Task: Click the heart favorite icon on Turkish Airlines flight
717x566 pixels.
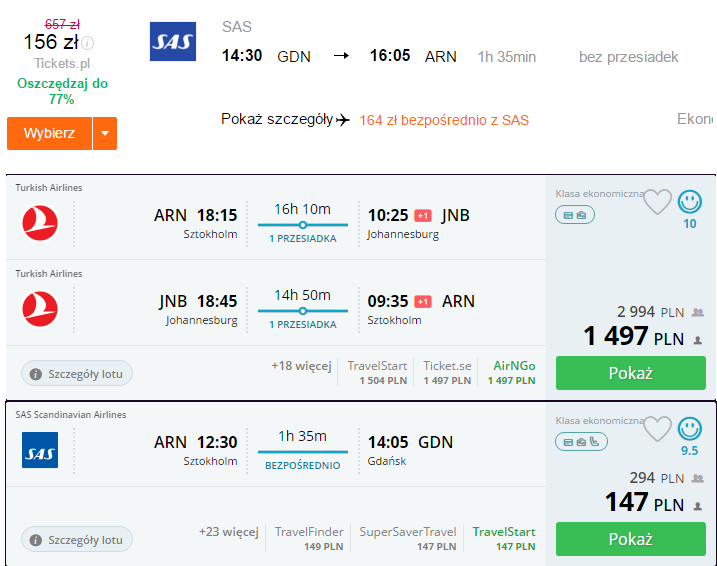Action: click(658, 202)
